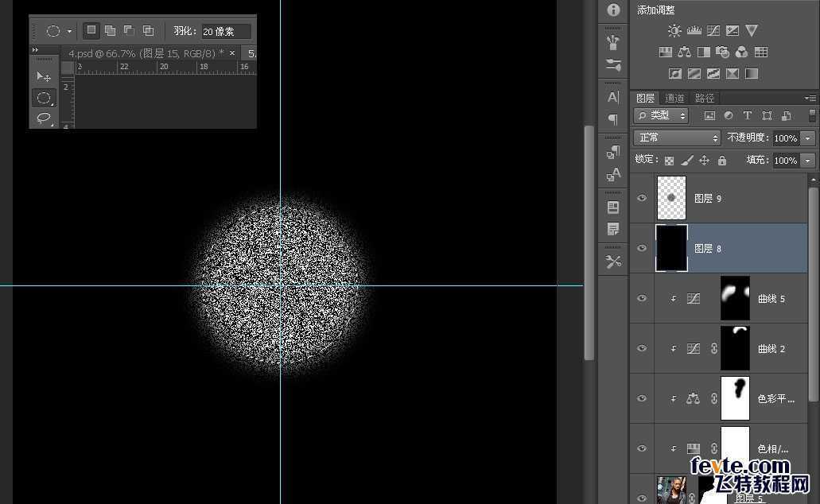Select the Lasso tool
Screen dimensions: 820x504
tap(44, 118)
